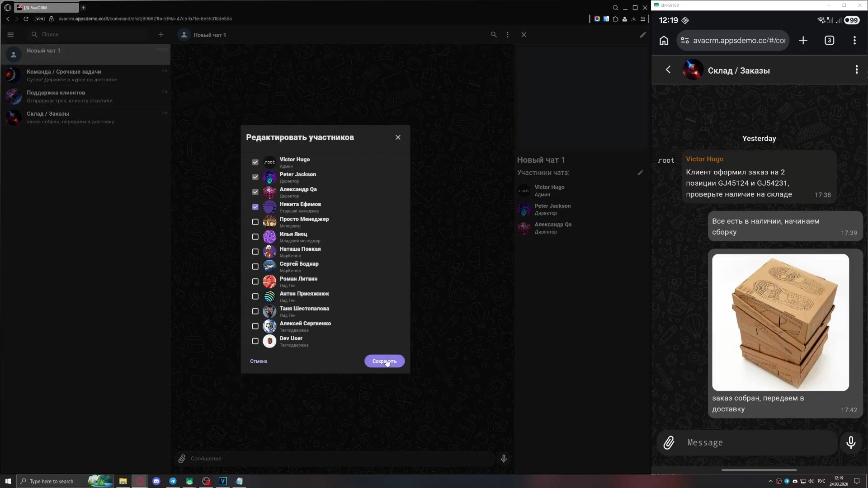Image resolution: width=868 pixels, height=488 pixels.
Task: Enable Наташа Повкая participant checkbox
Action: 255,252
